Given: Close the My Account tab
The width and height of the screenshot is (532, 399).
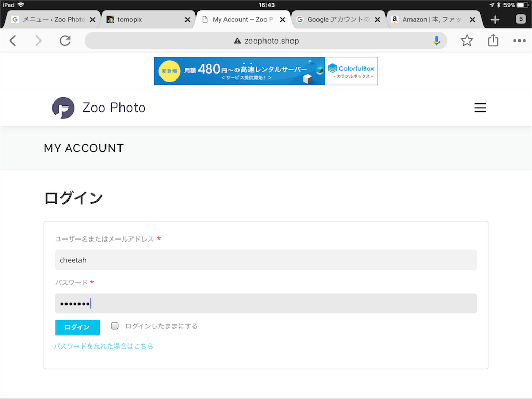Looking at the screenshot, I should [282, 20].
